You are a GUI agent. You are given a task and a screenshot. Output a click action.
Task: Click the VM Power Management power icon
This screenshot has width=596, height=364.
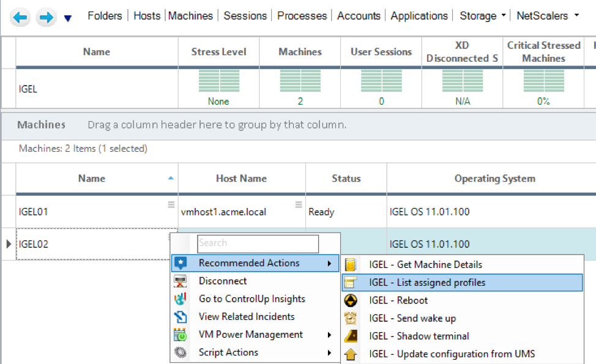(x=180, y=335)
